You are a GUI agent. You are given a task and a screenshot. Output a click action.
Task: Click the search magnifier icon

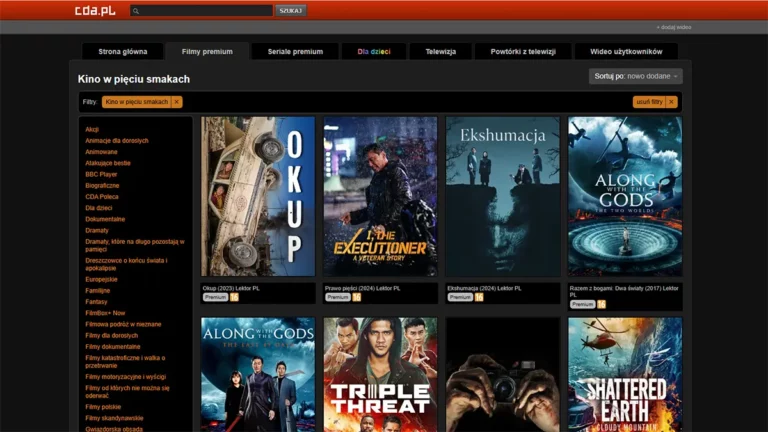tap(136, 11)
